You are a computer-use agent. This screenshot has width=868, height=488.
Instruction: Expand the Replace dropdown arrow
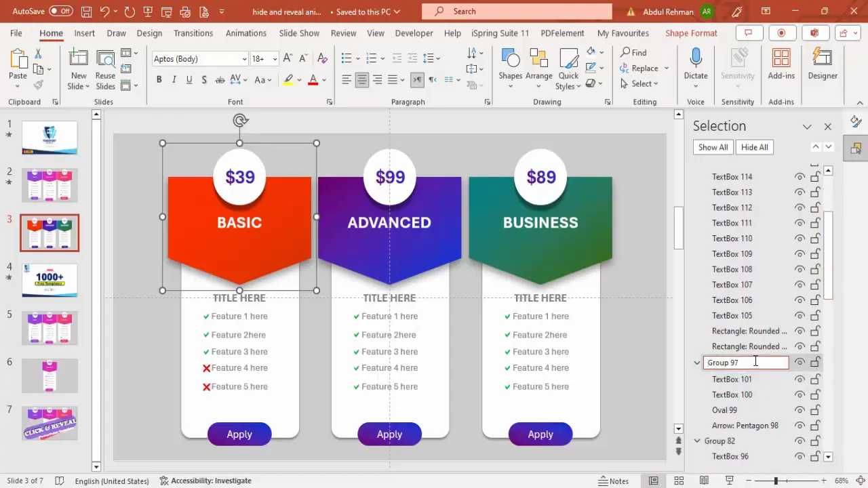coord(667,68)
